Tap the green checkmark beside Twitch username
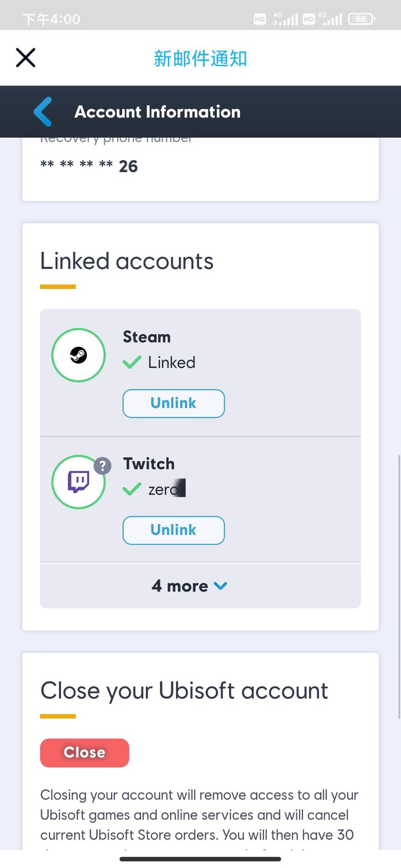The image size is (401, 868). pos(132,489)
